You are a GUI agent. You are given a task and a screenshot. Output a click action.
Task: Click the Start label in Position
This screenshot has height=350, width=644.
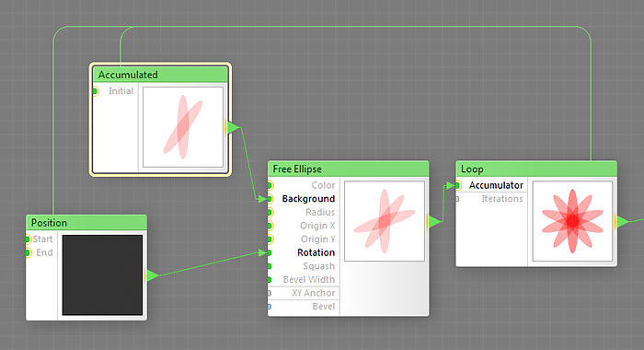tap(42, 239)
